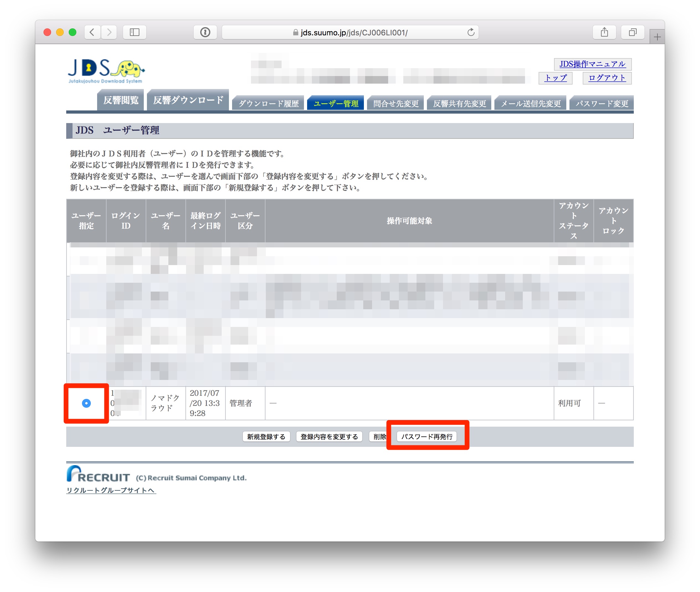Open the 反響閲覧 tab
700x592 pixels.
[121, 100]
